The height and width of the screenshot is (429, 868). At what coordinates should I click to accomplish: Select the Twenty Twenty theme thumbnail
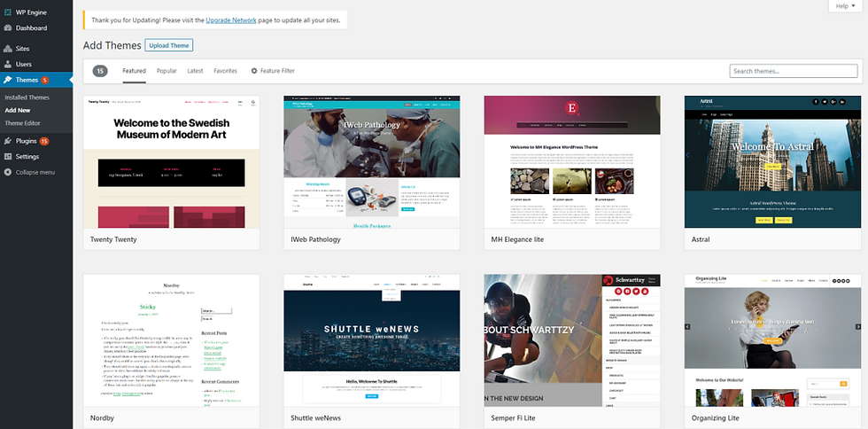point(172,162)
